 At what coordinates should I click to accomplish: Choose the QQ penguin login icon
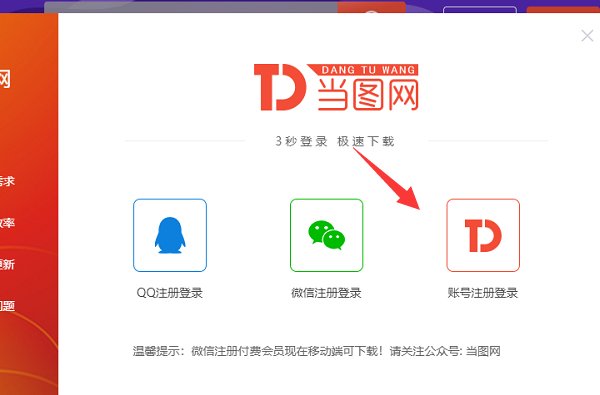[170, 235]
